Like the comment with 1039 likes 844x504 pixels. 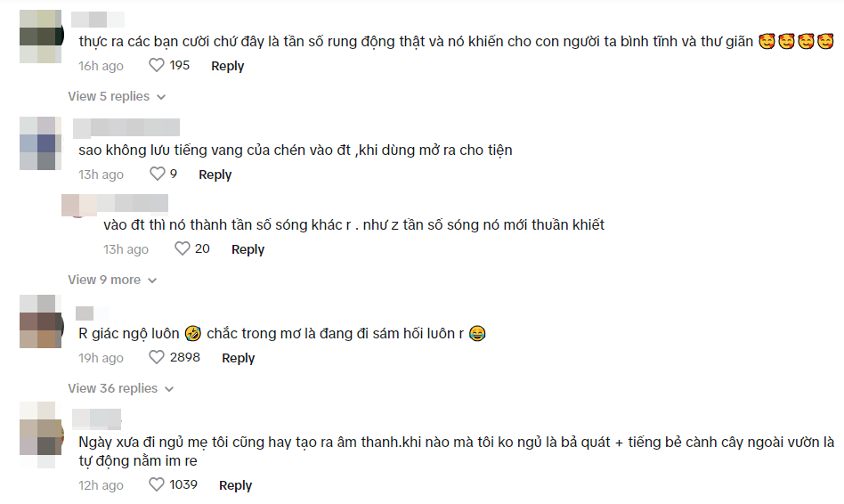point(156,484)
